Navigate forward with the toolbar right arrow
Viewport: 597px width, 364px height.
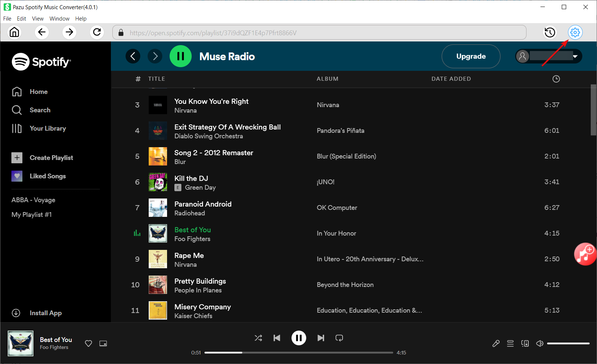(x=69, y=32)
